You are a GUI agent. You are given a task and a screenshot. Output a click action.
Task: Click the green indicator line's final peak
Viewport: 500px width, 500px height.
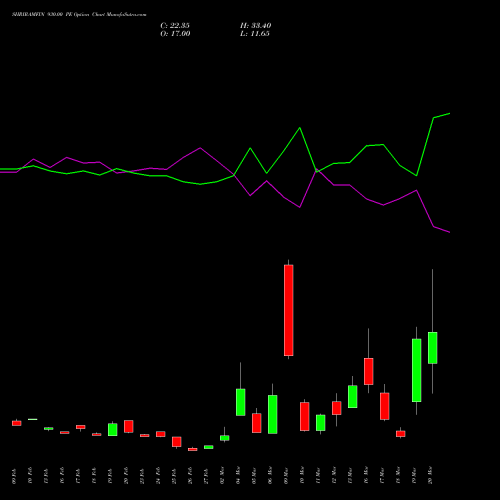[450, 114]
